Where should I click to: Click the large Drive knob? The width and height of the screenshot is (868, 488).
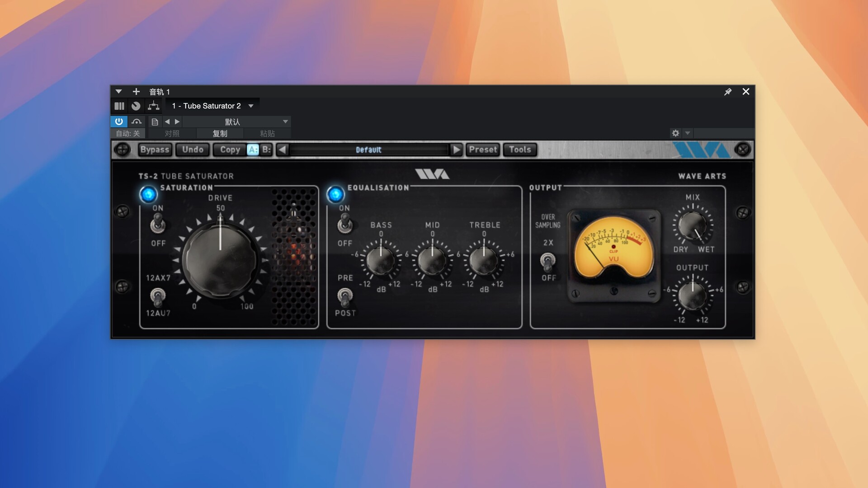220,260
